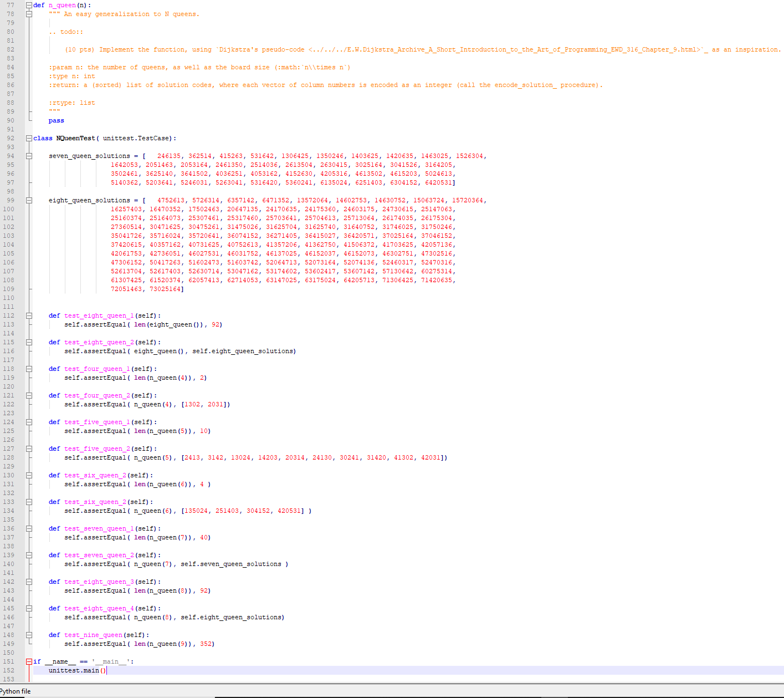
Task: Collapse the if __name__ fold marker
Action: coord(29,661)
